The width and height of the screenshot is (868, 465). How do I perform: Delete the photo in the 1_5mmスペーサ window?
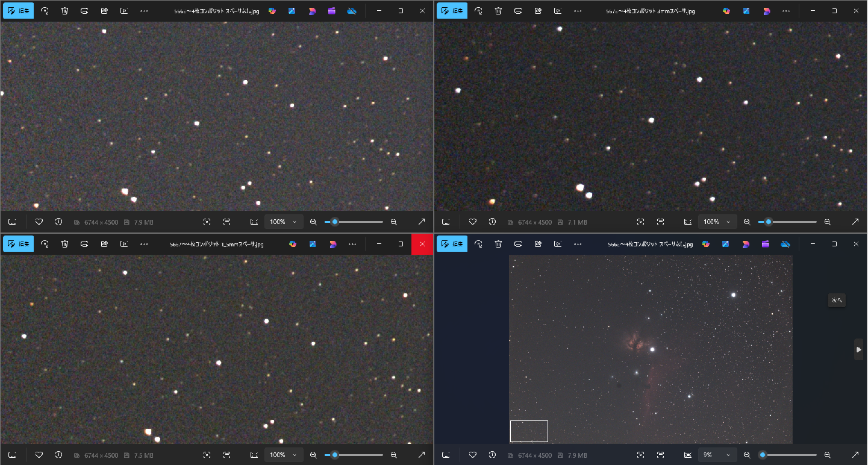click(64, 244)
